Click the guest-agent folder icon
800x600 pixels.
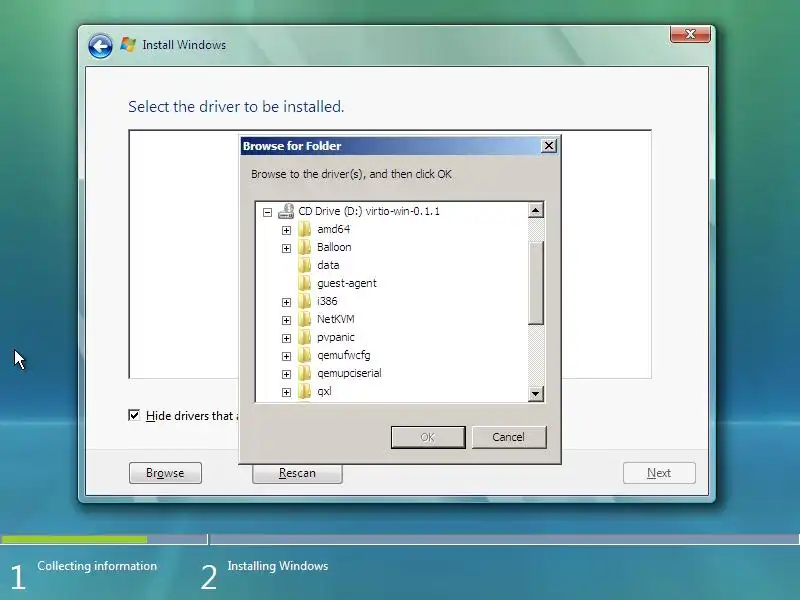(305, 283)
